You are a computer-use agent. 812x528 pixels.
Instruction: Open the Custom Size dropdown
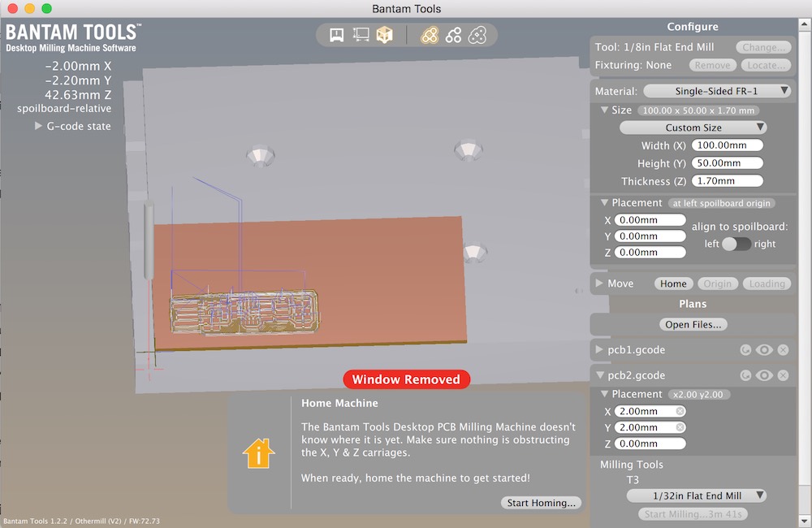[693, 128]
